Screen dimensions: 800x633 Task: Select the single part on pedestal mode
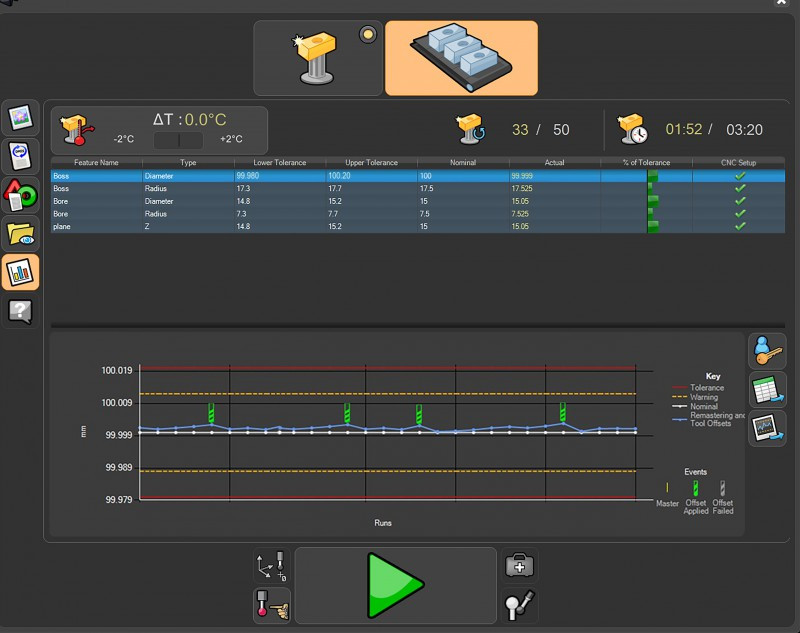(317, 58)
